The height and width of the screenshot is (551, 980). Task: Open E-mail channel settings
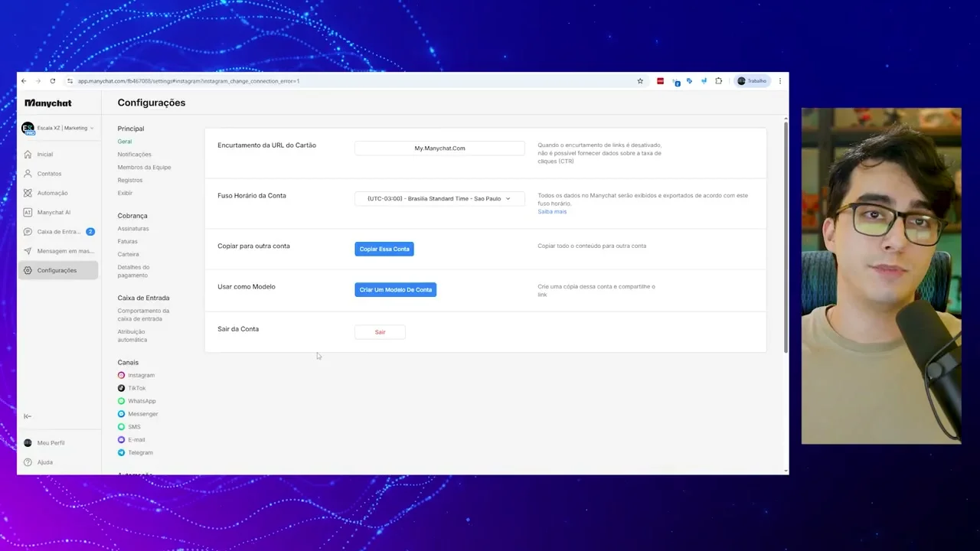(x=132, y=440)
